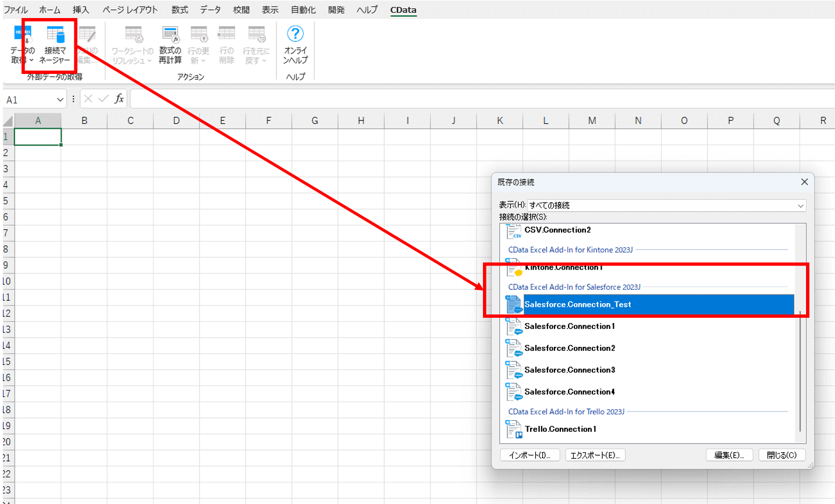Click the 編集 button in the dialog

click(x=729, y=455)
